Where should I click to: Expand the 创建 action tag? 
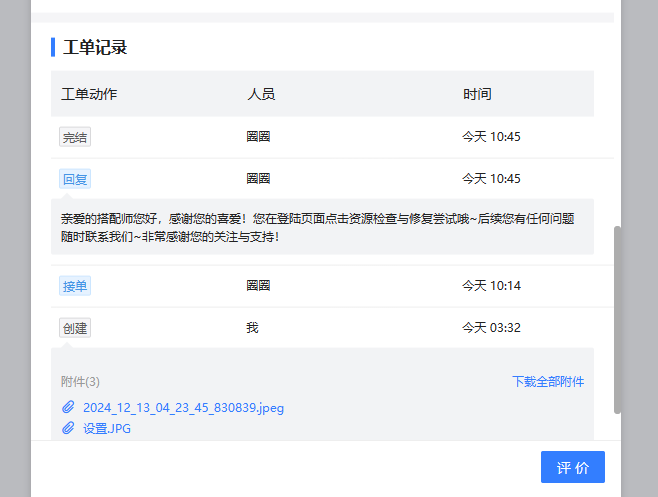point(75,328)
